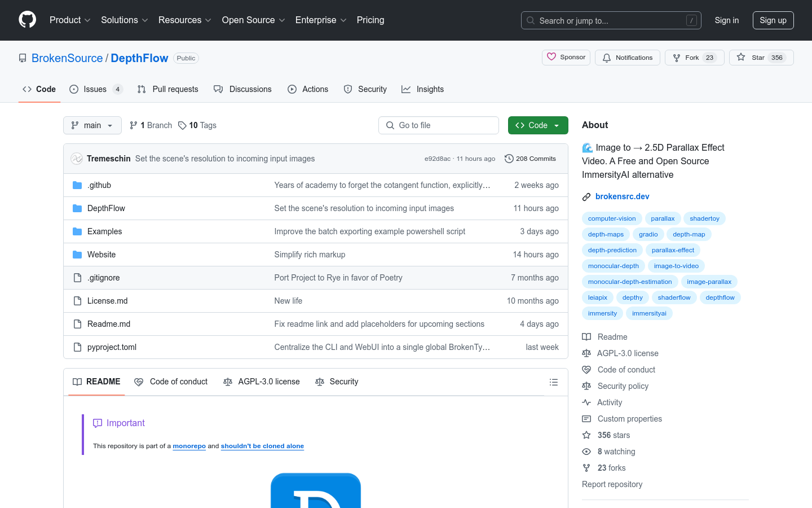View the 1 Branch list
Screen dimensions: 812x508
pos(151,125)
